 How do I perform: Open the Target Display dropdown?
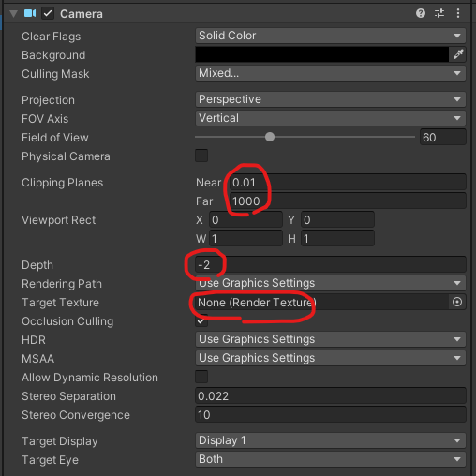point(331,440)
